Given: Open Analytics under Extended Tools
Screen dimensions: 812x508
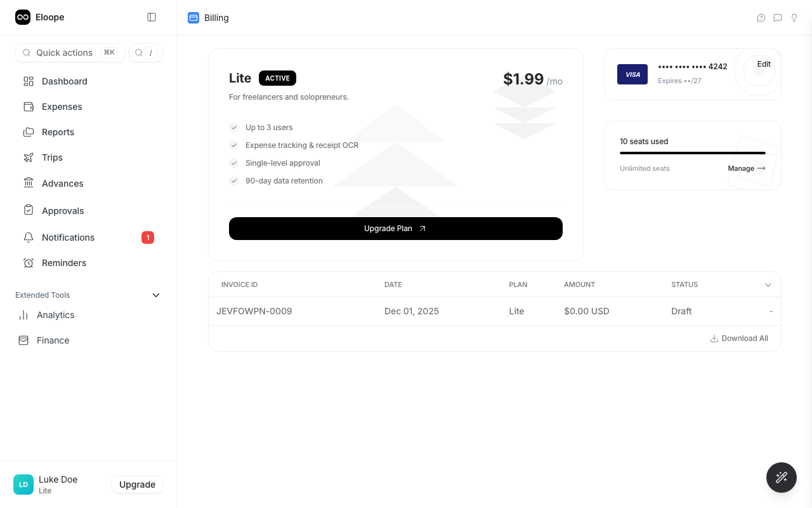Looking at the screenshot, I should (89, 315).
